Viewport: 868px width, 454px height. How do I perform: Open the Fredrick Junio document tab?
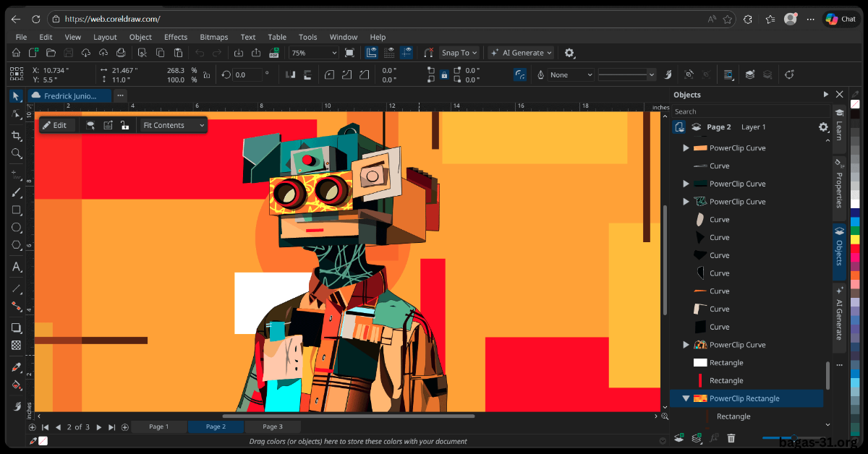(x=69, y=95)
